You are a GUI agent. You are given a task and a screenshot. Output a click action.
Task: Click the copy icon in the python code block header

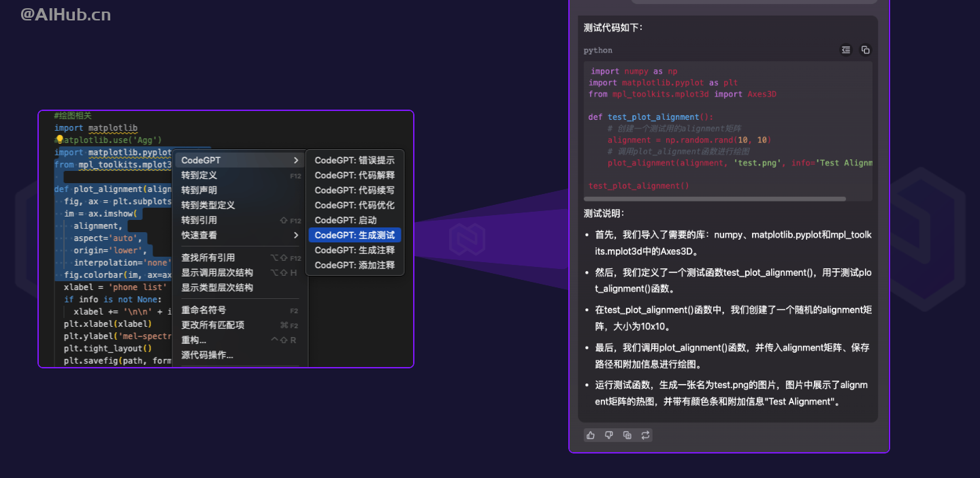(x=865, y=50)
